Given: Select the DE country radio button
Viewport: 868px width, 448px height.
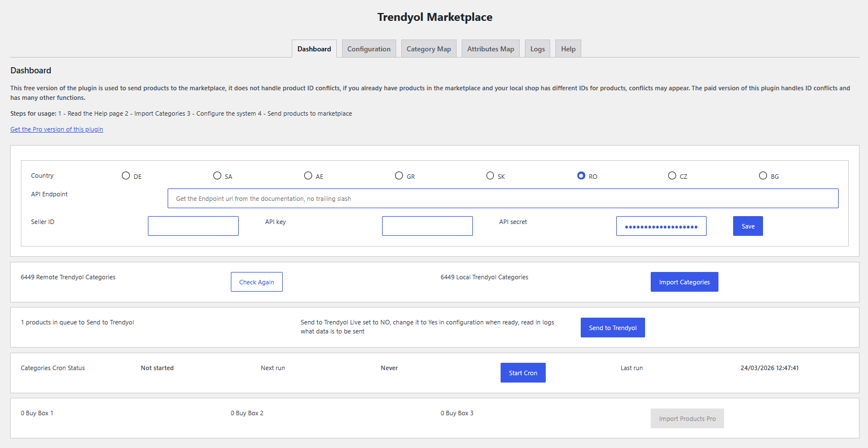Looking at the screenshot, I should click(x=126, y=175).
